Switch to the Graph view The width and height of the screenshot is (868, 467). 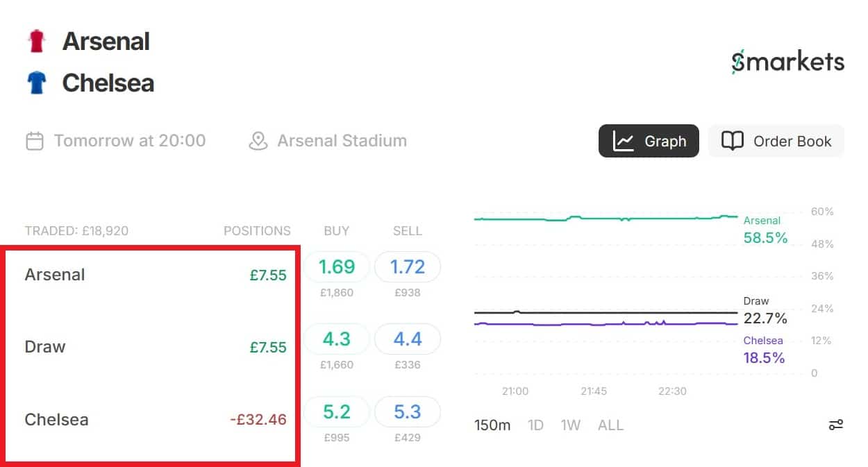tap(649, 142)
